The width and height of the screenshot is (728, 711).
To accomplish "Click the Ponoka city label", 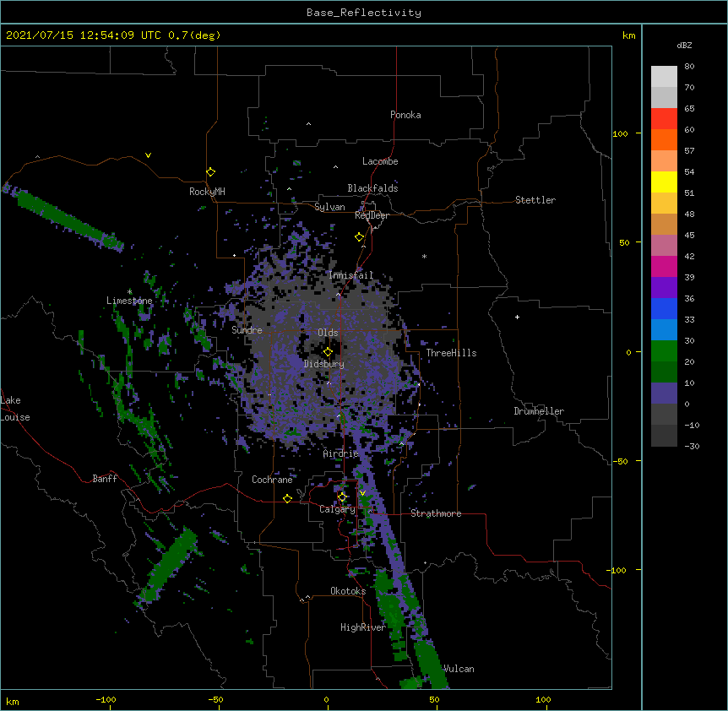I will 405,115.
